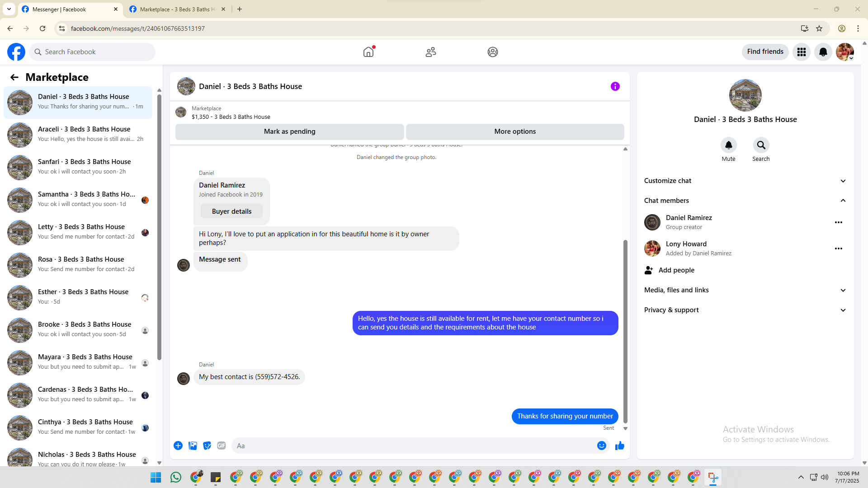
Task: Open the Groups icon in top navigation
Action: (493, 52)
